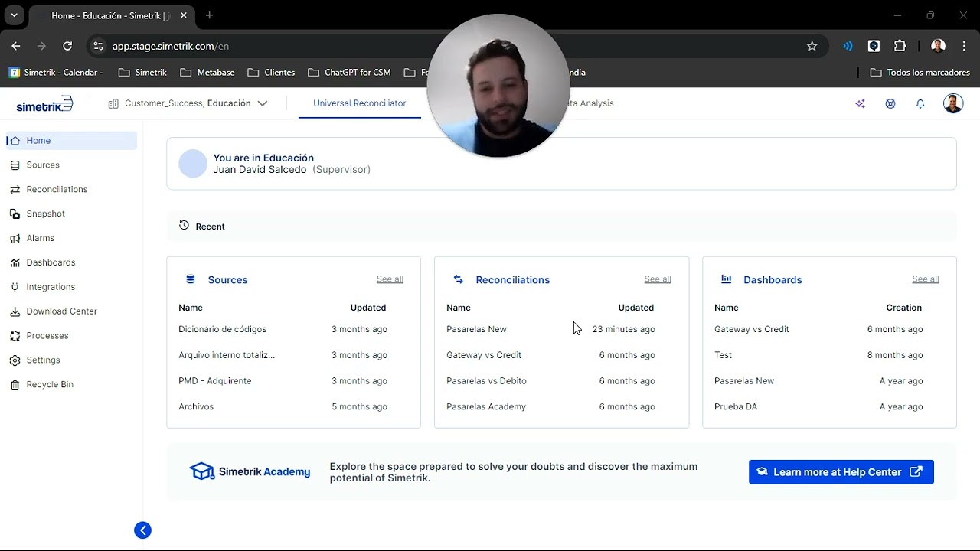Click the Dashboards card chart icon
Image resolution: width=980 pixels, height=551 pixels.
[x=727, y=279]
